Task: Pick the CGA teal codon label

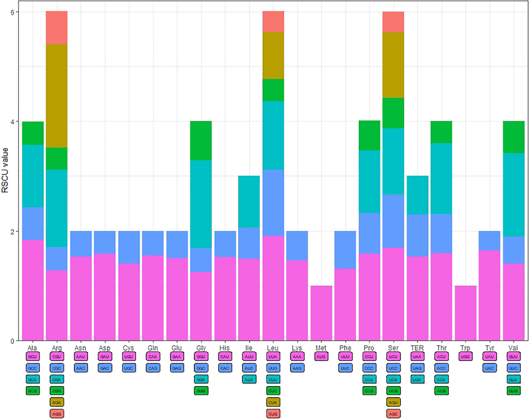Action: (x=57, y=380)
